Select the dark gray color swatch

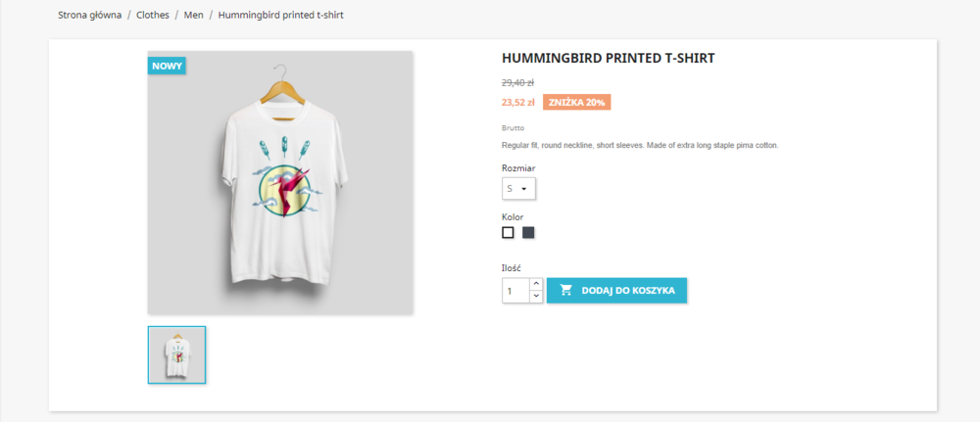pos(529,233)
